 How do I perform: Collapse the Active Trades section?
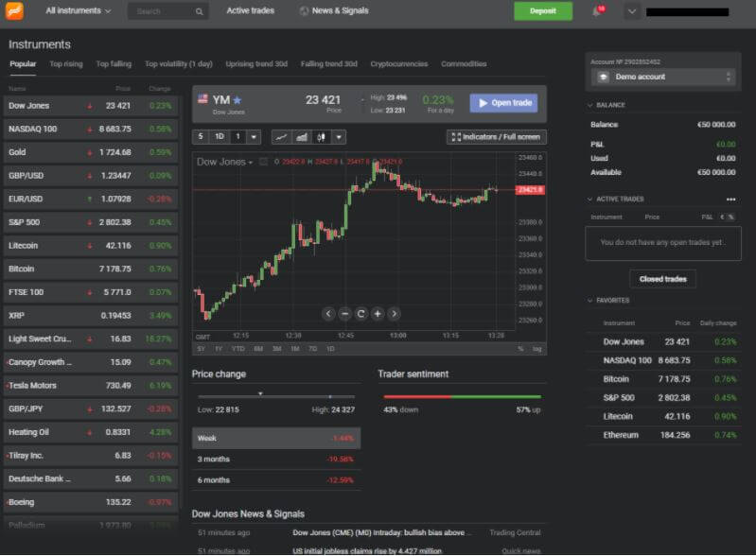(x=616, y=200)
